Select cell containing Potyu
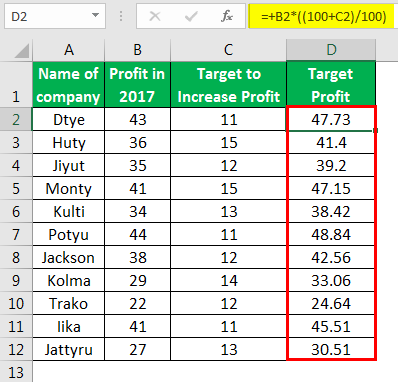 [69, 234]
